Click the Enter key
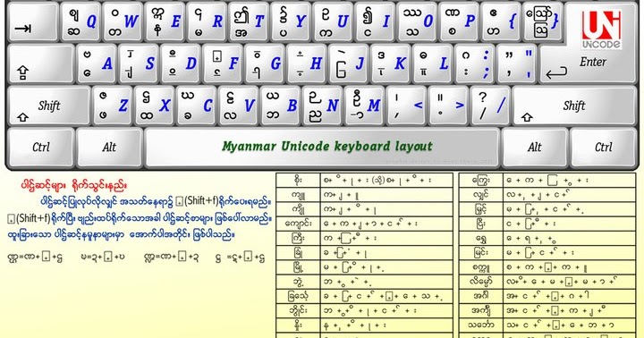Viewport: 644px width, 338px height. [594, 62]
